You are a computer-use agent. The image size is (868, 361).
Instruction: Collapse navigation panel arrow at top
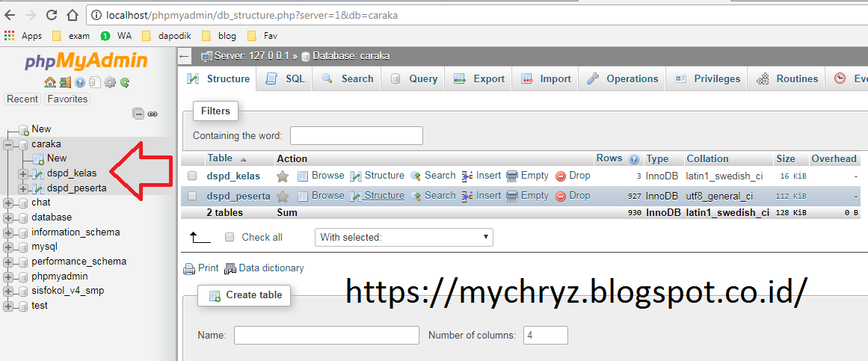pos(185,56)
